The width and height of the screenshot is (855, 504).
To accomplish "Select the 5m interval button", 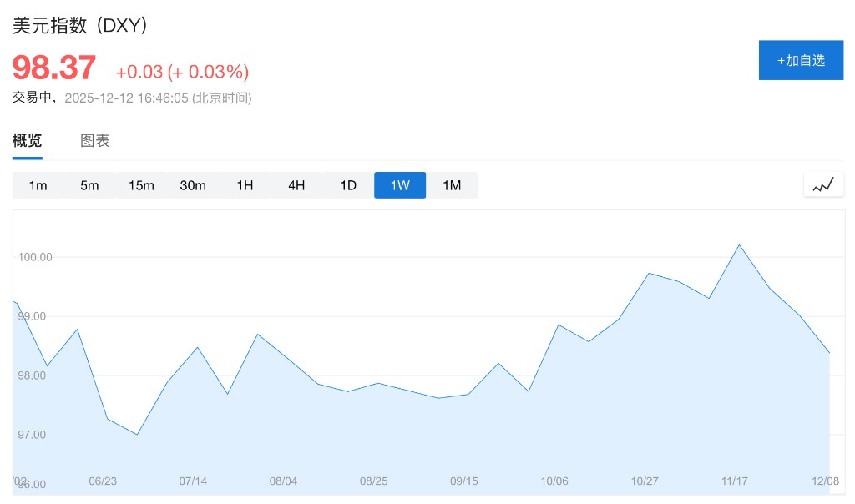I will [x=89, y=185].
